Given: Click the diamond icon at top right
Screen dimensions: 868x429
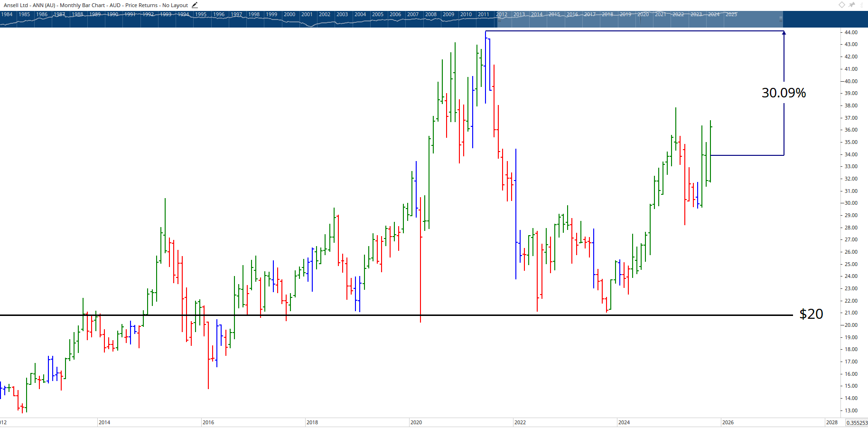Looking at the screenshot, I should pyautogui.click(x=841, y=5).
